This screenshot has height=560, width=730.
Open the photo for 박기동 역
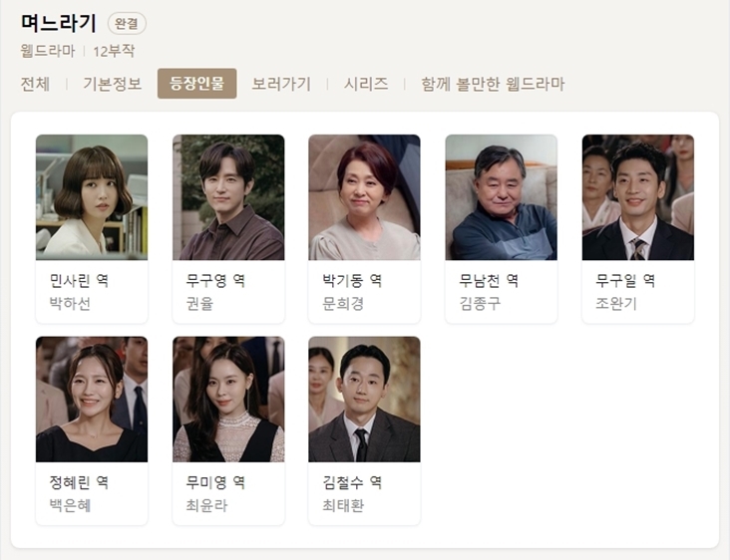point(365,197)
